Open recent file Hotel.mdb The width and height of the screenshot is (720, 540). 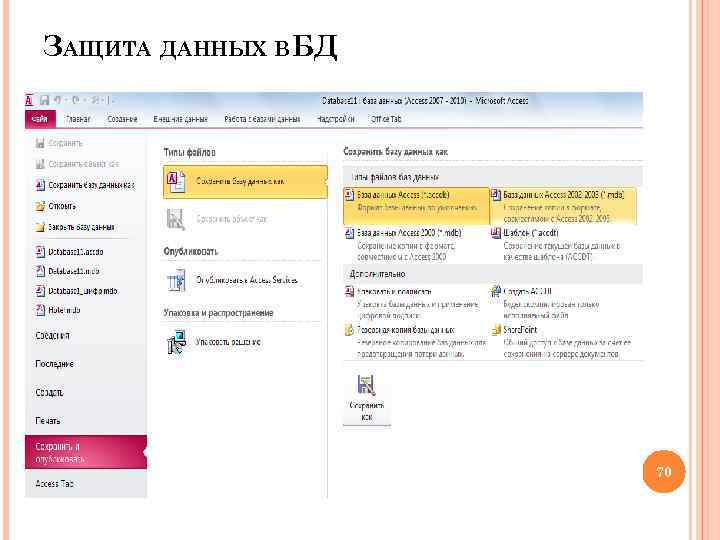[58, 310]
